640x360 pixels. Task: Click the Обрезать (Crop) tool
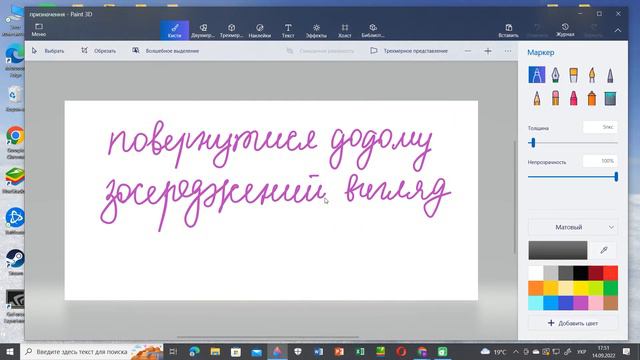click(98, 51)
